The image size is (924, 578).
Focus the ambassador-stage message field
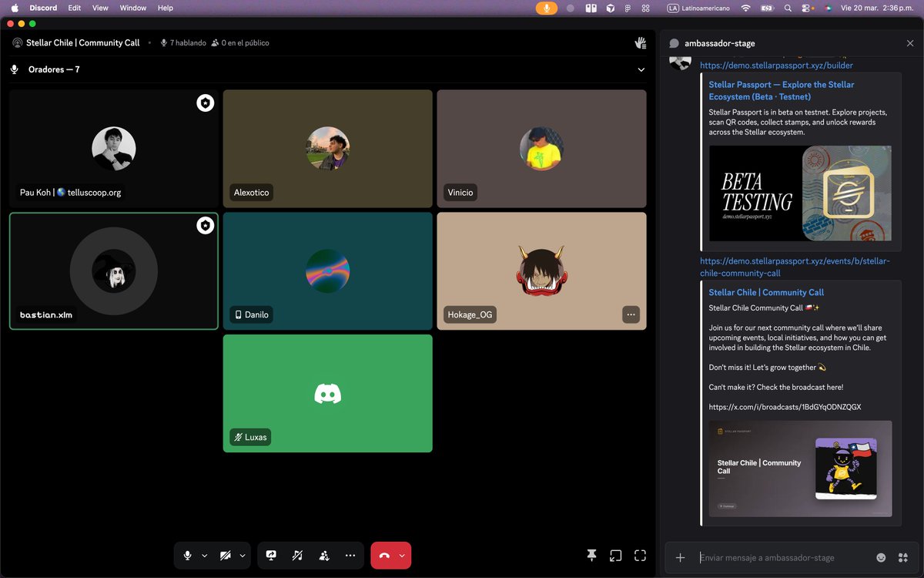782,557
